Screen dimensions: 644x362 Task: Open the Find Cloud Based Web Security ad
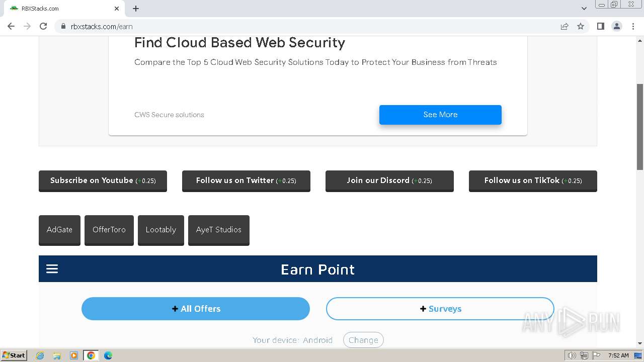click(x=239, y=43)
